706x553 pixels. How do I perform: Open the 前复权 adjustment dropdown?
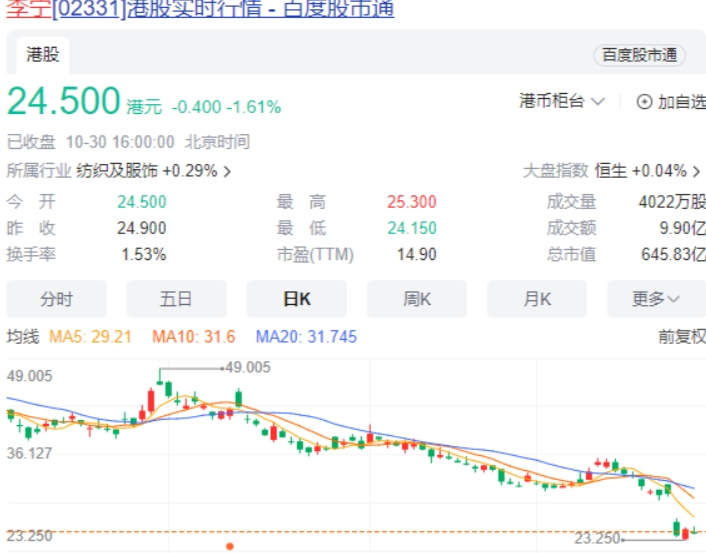tap(682, 336)
